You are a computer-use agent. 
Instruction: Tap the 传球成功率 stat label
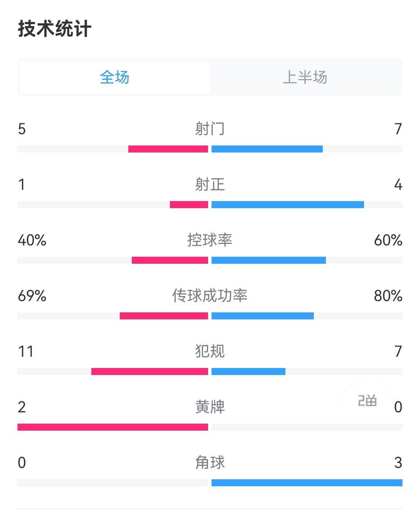coord(210,296)
